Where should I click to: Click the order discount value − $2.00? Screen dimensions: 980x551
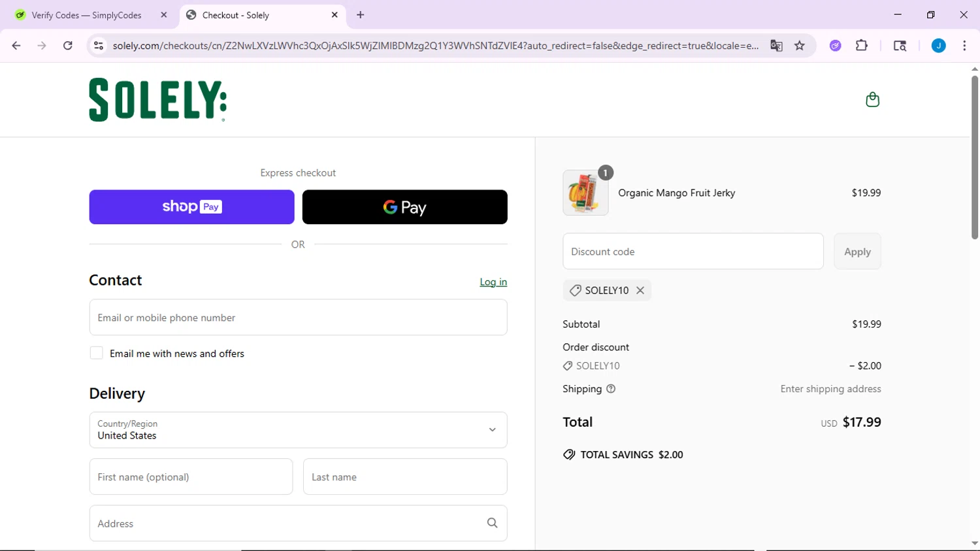coord(865,366)
